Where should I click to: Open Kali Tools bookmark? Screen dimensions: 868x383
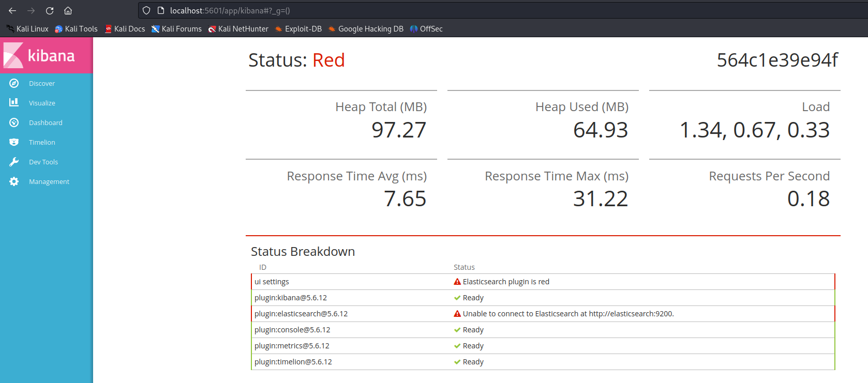click(76, 29)
